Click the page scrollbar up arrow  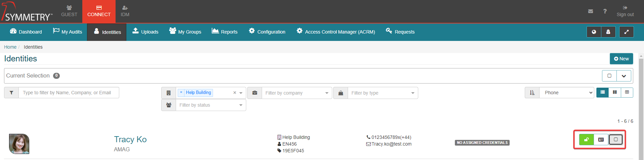click(641, 56)
